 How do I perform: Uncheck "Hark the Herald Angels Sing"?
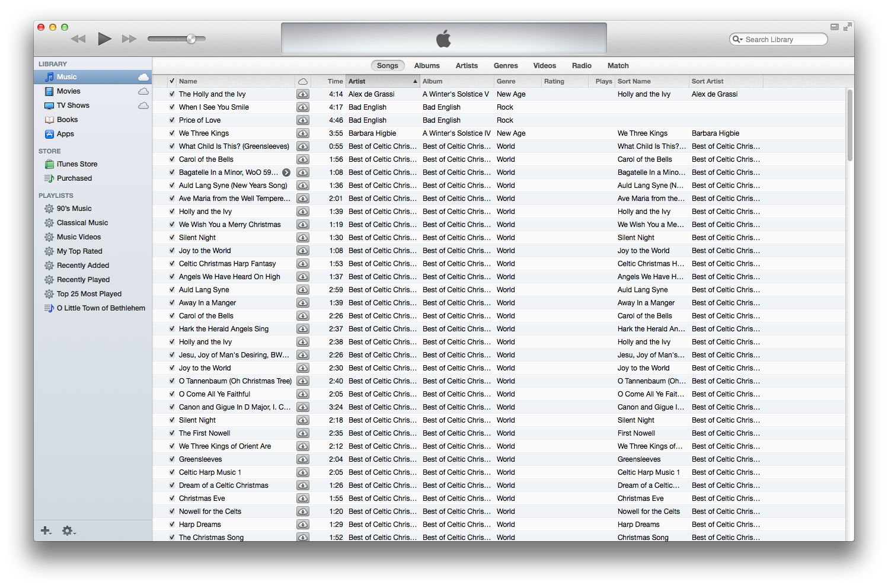coord(172,329)
